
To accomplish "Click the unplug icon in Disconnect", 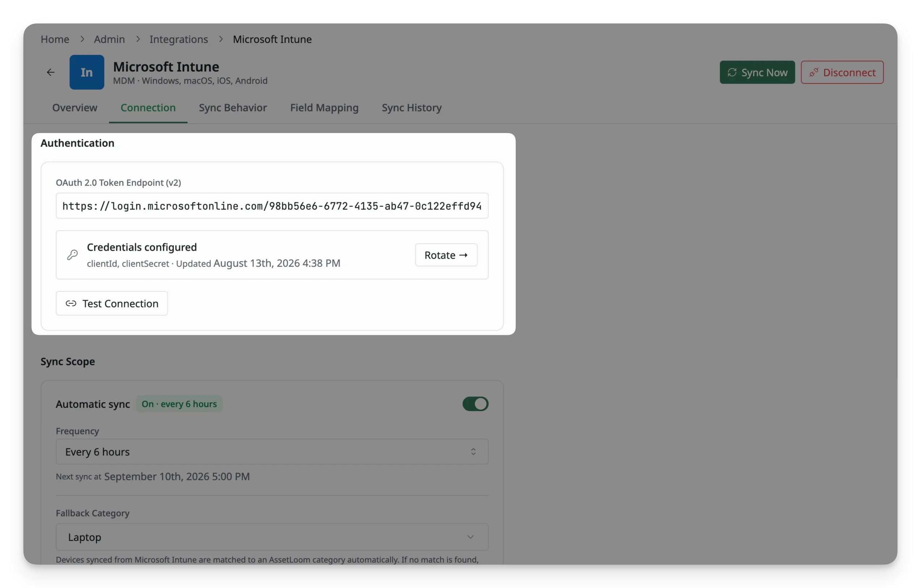I will 814,72.
